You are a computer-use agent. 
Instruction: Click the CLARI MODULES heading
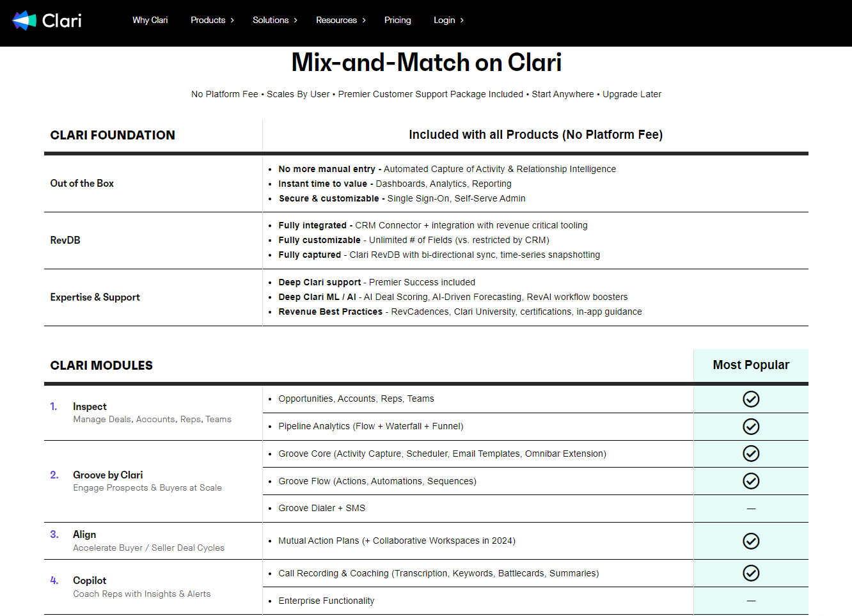(102, 365)
